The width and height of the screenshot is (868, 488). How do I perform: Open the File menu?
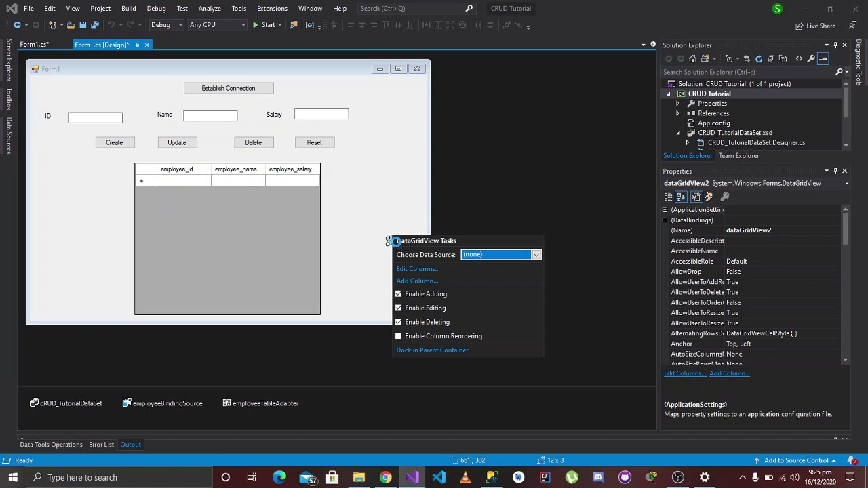click(x=28, y=8)
